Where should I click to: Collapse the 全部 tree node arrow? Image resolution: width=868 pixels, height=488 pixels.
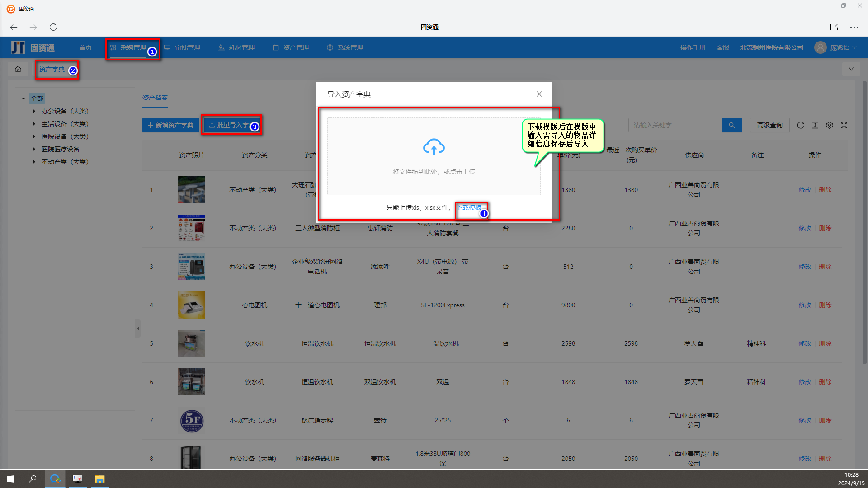point(24,99)
